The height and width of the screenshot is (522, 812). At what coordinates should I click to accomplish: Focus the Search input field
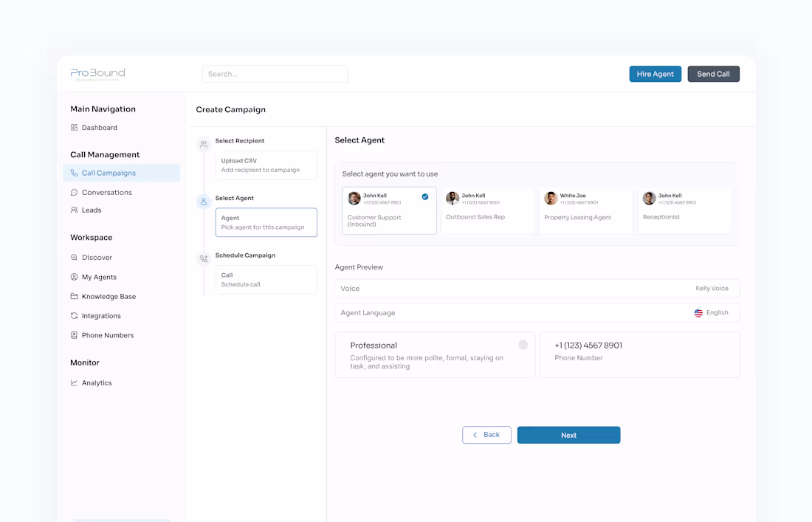tap(275, 74)
